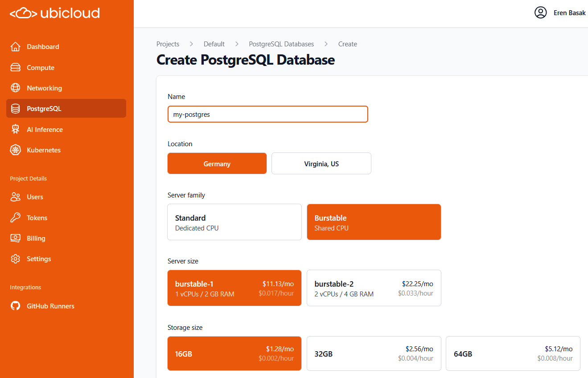This screenshot has height=378, width=588.
Task: Click the PostgreSQL database icon
Action: (16, 109)
